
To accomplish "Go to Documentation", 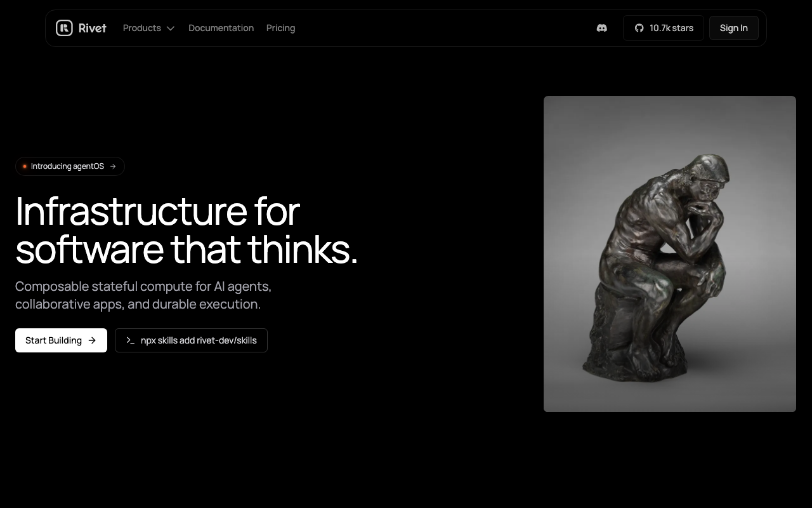I will (221, 28).
